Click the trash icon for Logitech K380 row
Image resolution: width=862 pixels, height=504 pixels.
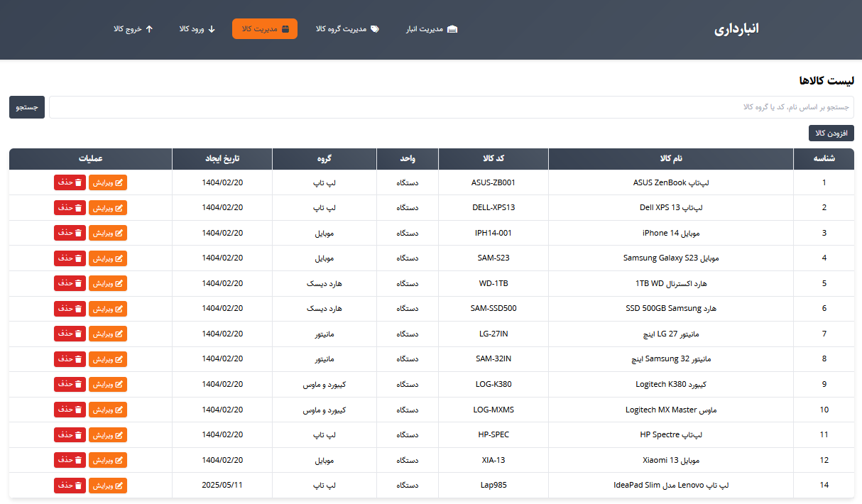pos(79,384)
